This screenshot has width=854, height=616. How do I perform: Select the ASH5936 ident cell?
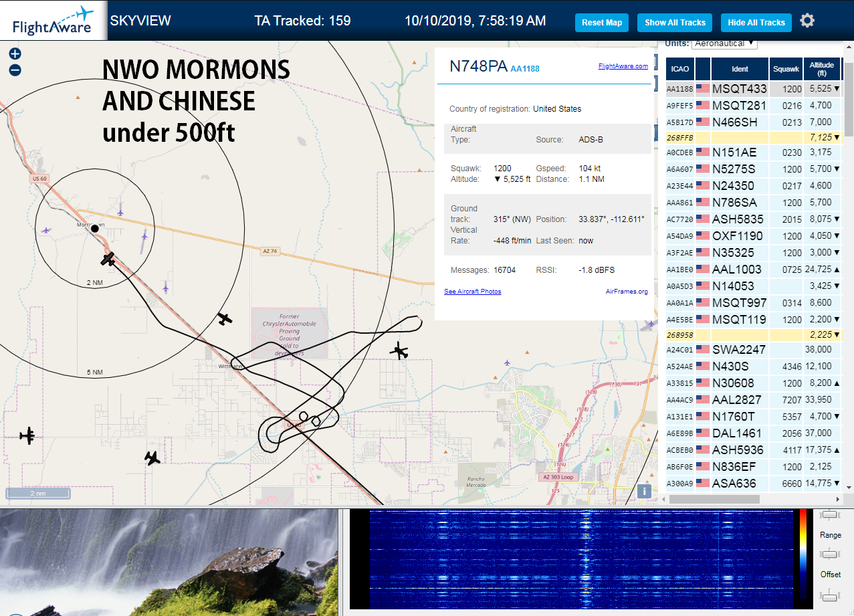tap(739, 449)
